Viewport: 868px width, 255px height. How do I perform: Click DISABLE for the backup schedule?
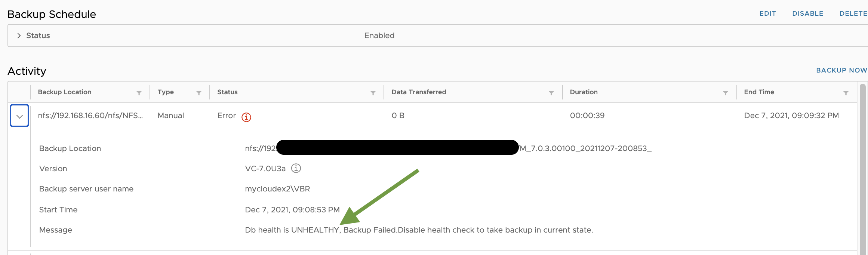pyautogui.click(x=808, y=13)
